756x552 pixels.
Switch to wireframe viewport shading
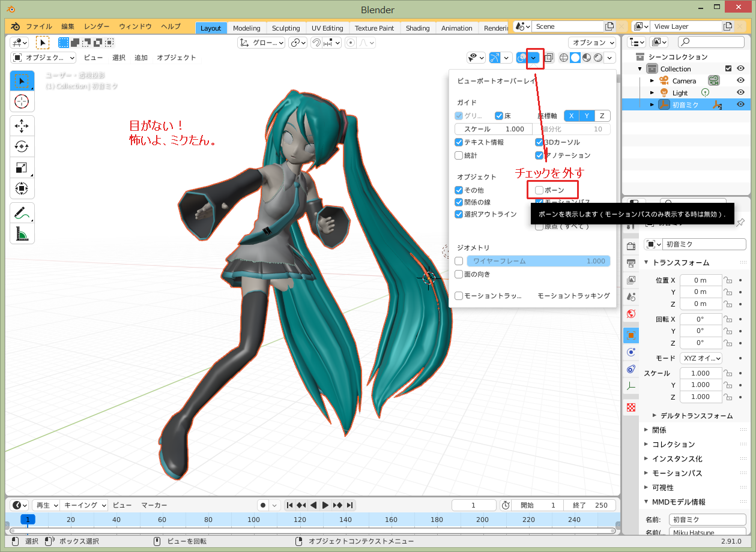coord(564,58)
